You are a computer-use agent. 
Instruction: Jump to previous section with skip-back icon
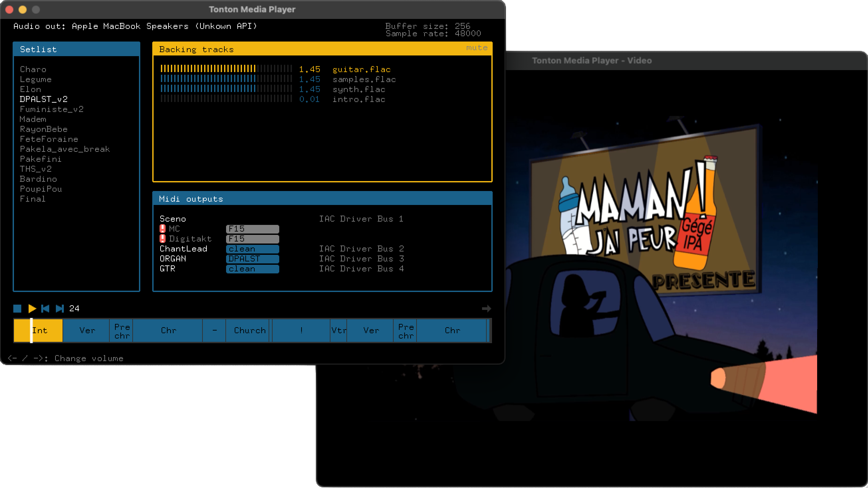click(x=45, y=309)
